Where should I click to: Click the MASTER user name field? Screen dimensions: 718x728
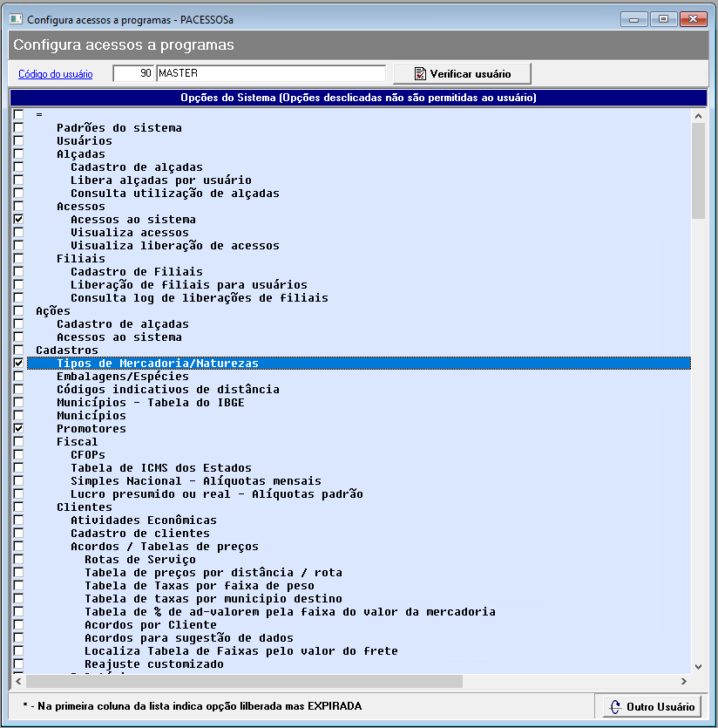point(270,74)
